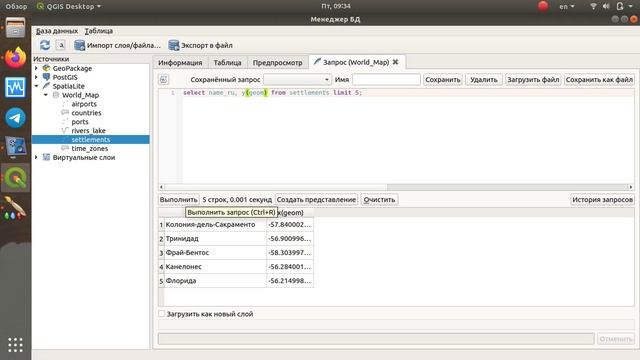Switch to the Информация tab
Image resolution: width=640 pixels, height=360 pixels.
point(180,62)
